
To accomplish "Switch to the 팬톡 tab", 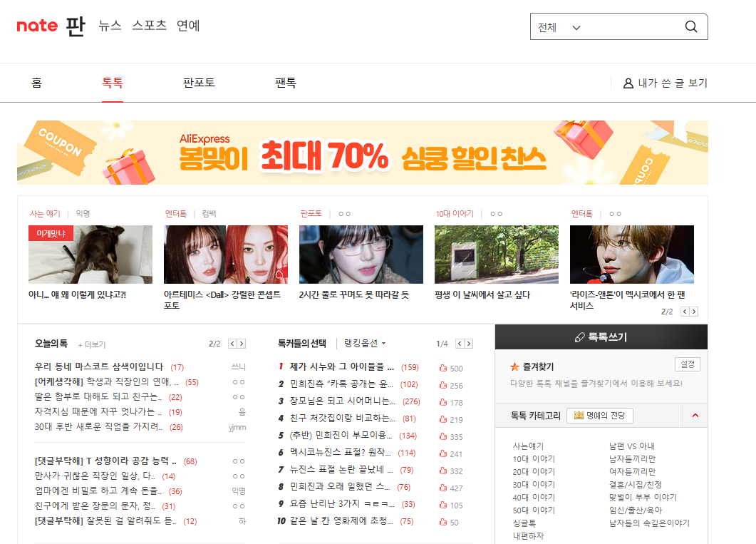I will click(286, 83).
